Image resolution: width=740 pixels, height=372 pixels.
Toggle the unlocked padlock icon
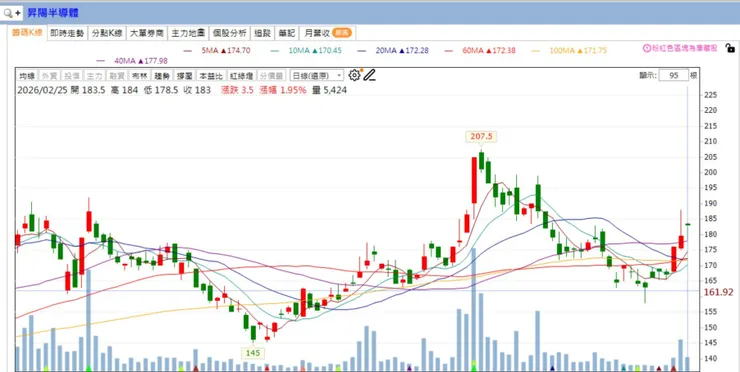tap(730, 48)
